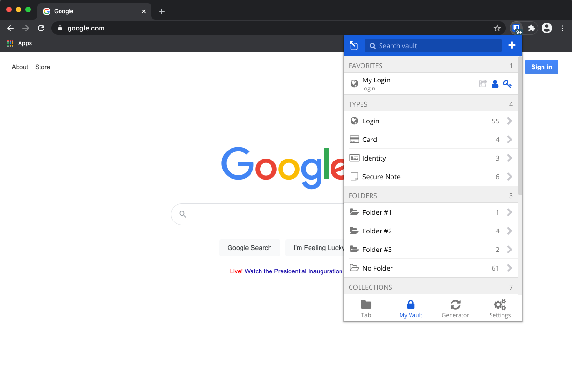Screen dimensions: 572x392
Task: Expand the Login type list
Action: tap(509, 121)
